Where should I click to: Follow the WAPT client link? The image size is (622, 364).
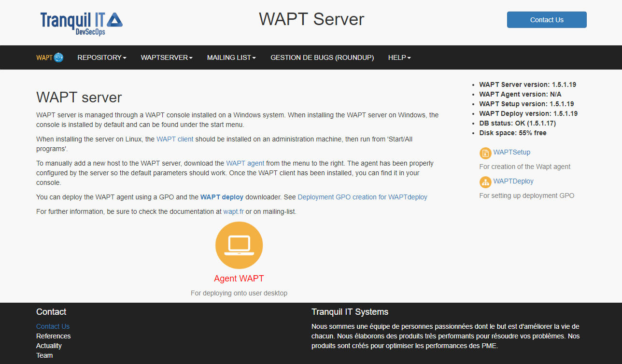click(x=175, y=139)
